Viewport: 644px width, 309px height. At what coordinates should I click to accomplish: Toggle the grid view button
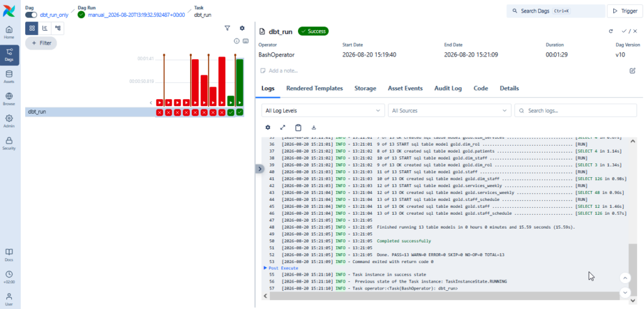[32, 28]
